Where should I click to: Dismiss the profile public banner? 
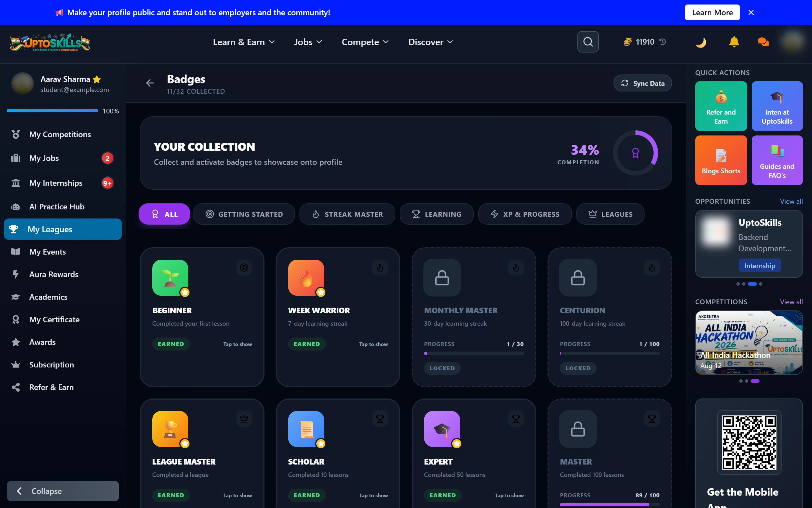(751, 12)
